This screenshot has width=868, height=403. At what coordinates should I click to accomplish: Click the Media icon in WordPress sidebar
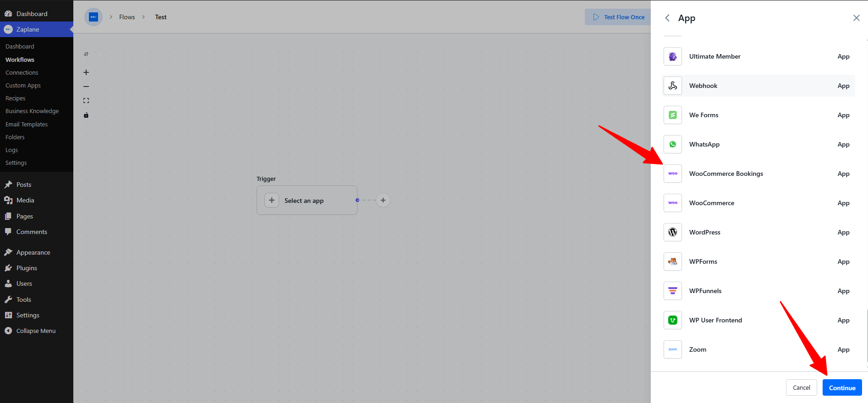[x=8, y=200]
